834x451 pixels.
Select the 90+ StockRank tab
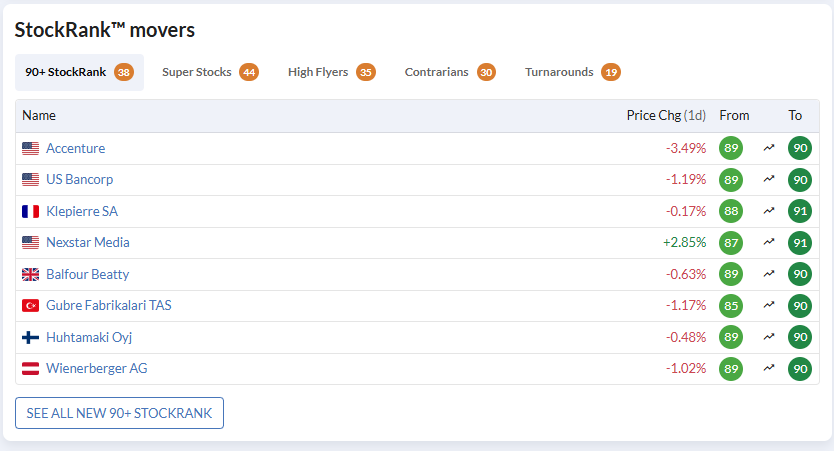pos(79,72)
